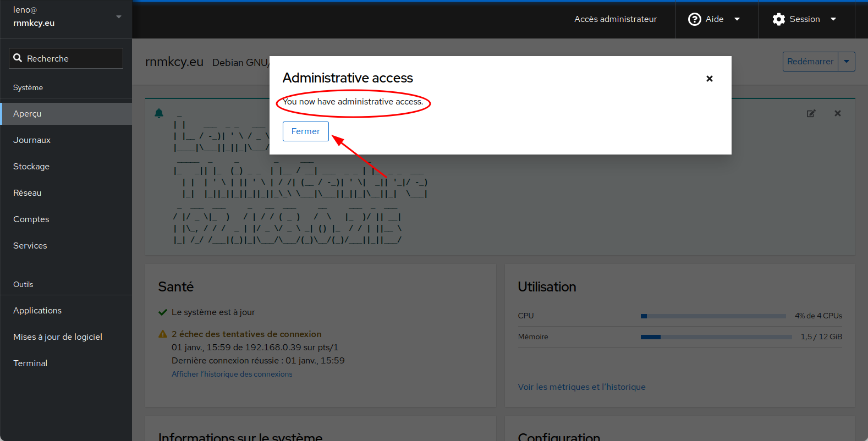Go to the Terminal page
Image resolution: width=868 pixels, height=441 pixels.
pos(30,363)
